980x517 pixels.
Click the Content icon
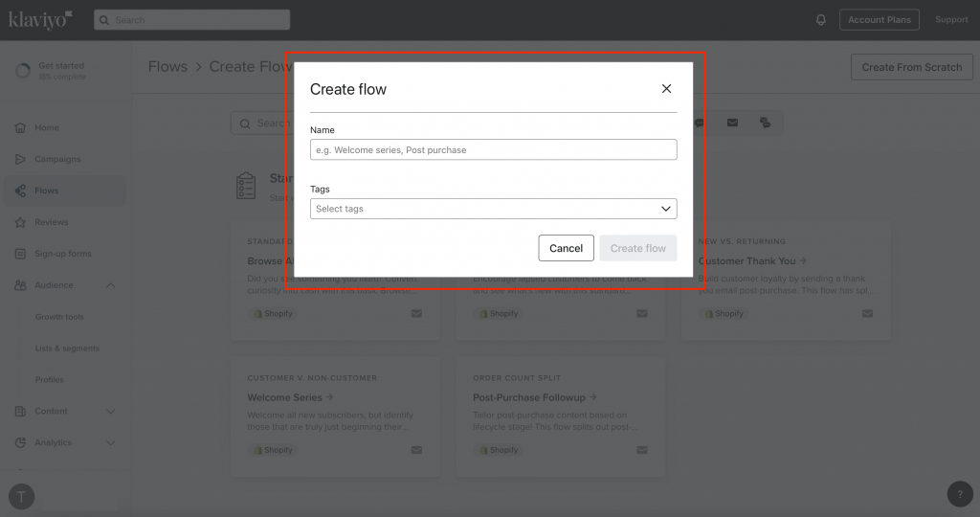(x=20, y=412)
